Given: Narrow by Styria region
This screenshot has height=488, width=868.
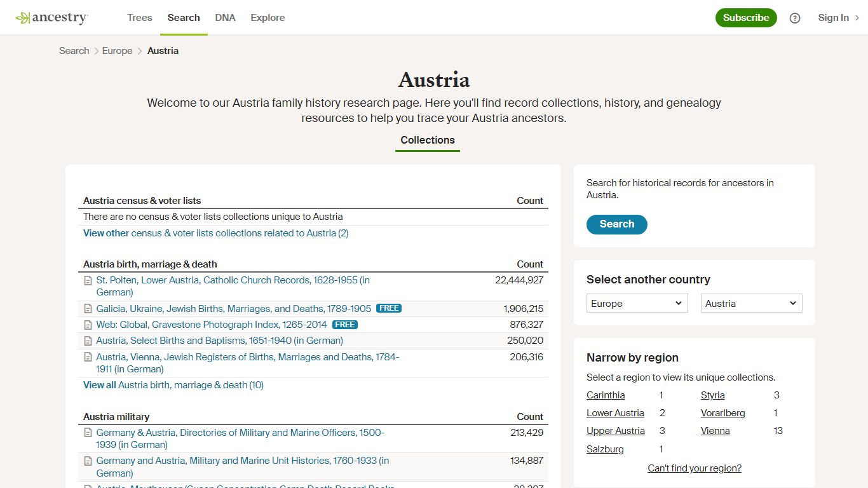Looking at the screenshot, I should tap(713, 395).
